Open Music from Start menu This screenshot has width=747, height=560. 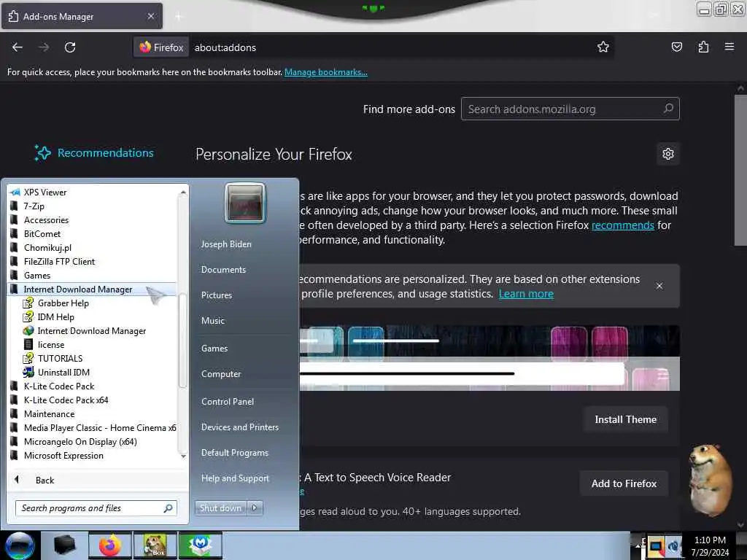[213, 321]
